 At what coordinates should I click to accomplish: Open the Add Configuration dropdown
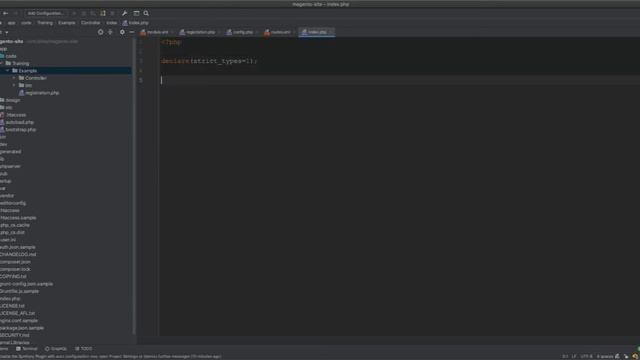(46, 13)
